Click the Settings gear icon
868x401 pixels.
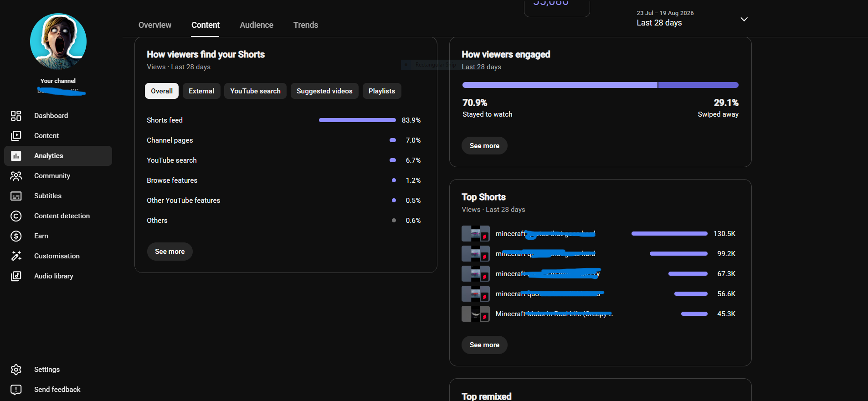click(x=16, y=370)
